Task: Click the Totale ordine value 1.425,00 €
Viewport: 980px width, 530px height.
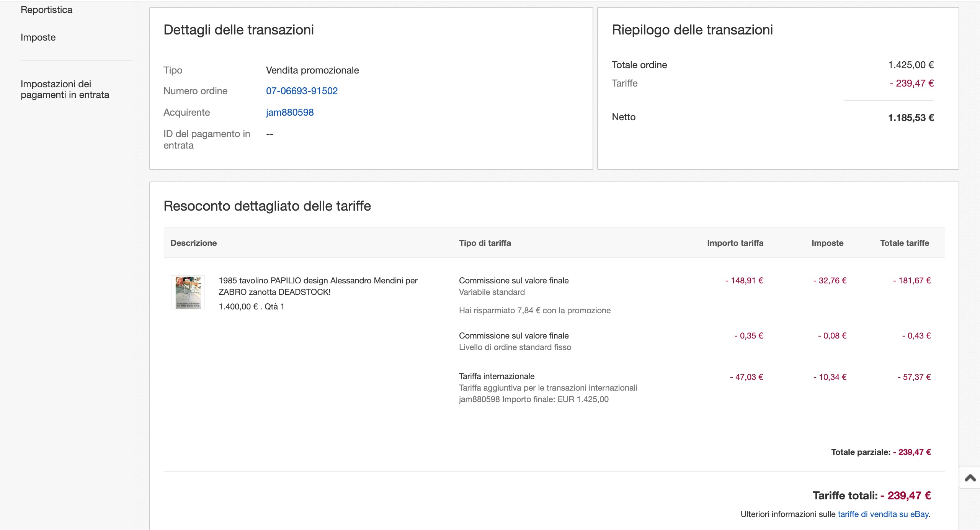Action: click(x=910, y=65)
